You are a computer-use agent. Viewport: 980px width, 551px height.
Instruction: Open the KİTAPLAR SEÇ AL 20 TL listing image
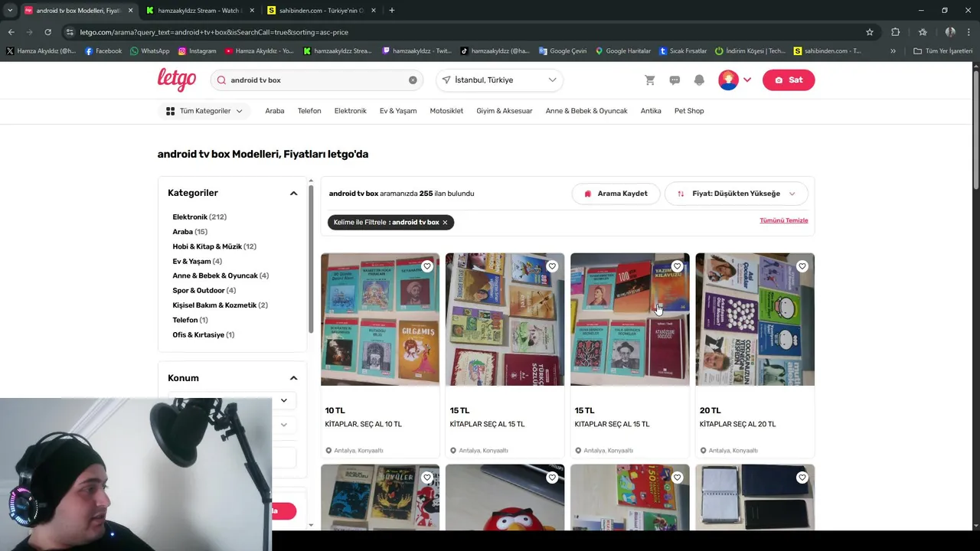755,319
